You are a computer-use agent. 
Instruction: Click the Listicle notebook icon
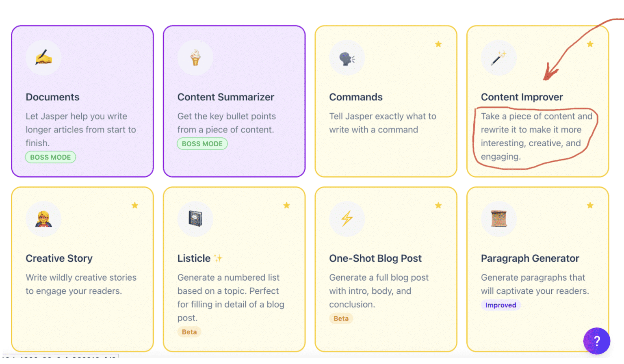(x=195, y=219)
